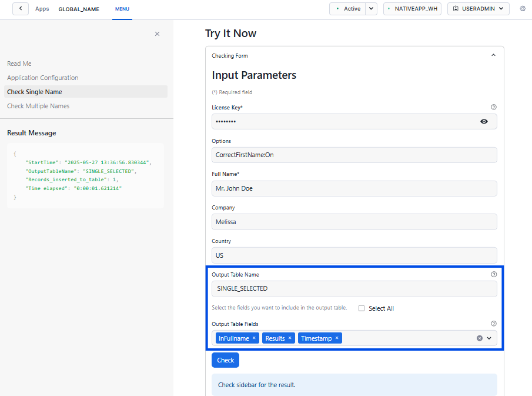
Task: Go back with the left chevron button
Action: 21,8
